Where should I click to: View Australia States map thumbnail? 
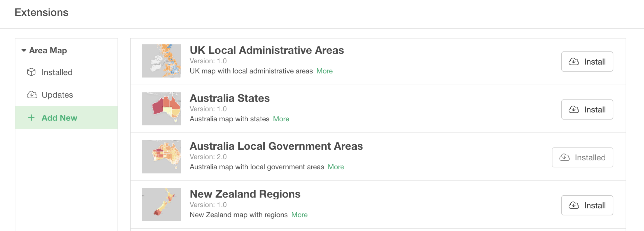tap(161, 109)
